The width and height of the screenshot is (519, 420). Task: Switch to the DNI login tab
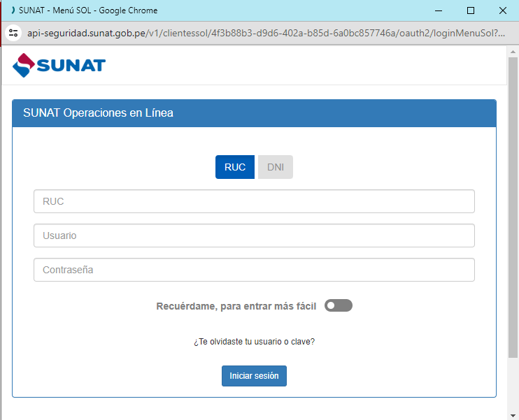(x=276, y=167)
